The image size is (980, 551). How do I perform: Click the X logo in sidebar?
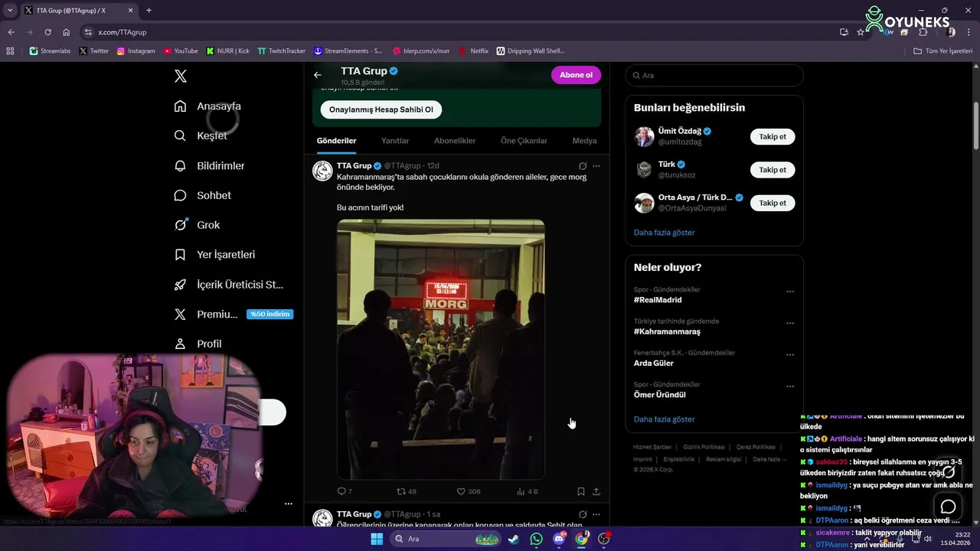point(181,76)
